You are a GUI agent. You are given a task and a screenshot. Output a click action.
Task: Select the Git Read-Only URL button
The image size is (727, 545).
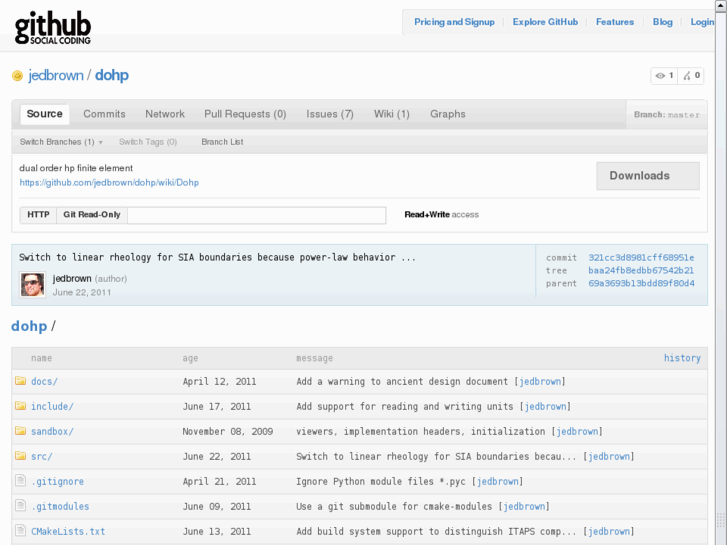tap(92, 215)
